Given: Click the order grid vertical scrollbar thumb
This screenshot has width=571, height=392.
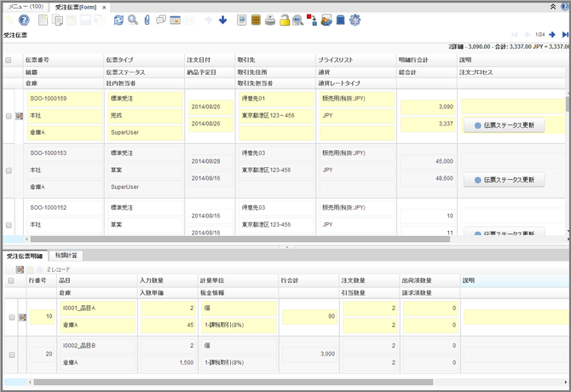Looking at the screenshot, I should pos(568,104).
